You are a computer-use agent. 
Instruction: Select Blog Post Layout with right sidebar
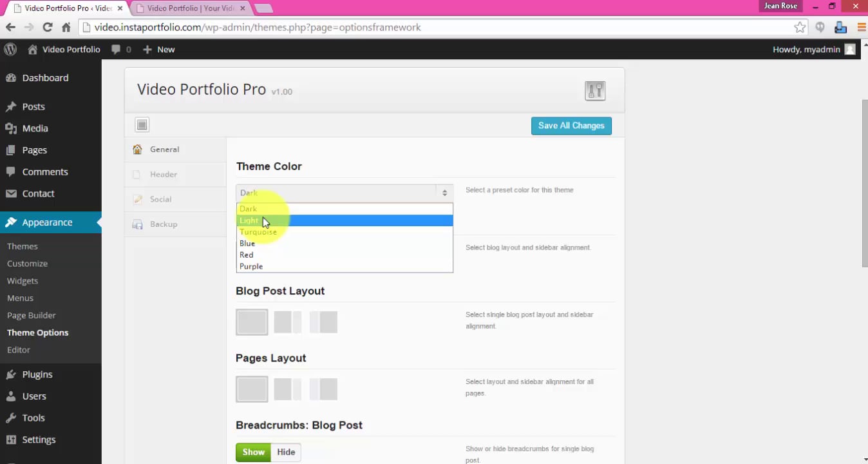pyautogui.click(x=287, y=322)
